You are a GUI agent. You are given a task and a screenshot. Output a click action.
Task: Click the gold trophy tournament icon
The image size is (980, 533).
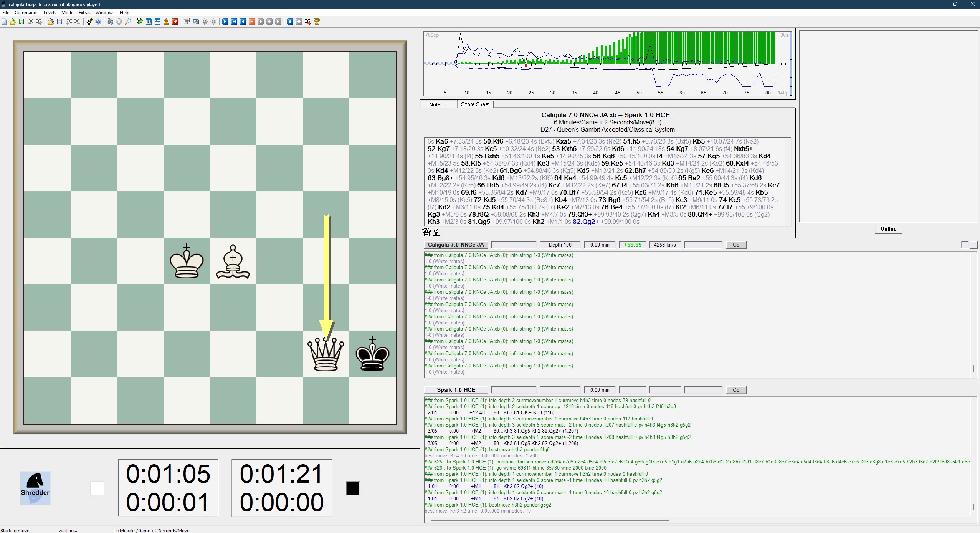[317, 22]
